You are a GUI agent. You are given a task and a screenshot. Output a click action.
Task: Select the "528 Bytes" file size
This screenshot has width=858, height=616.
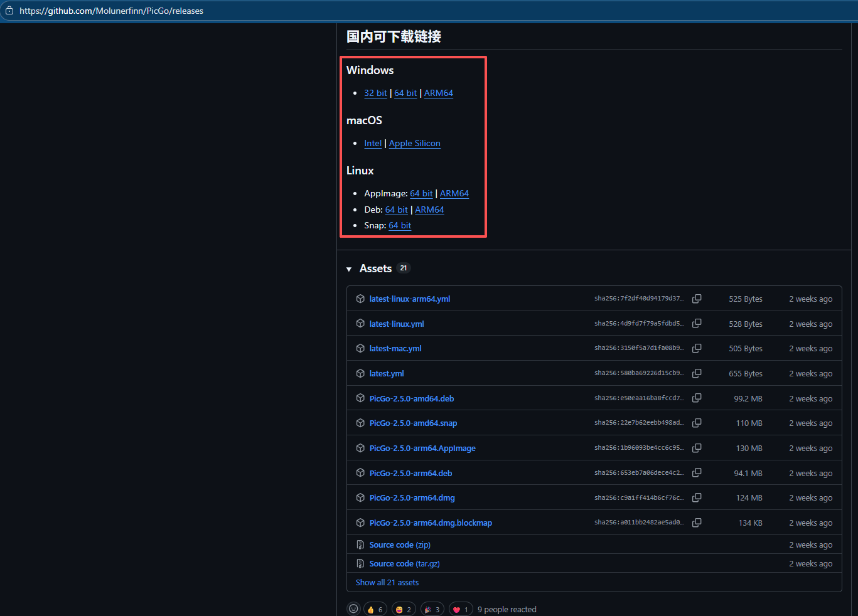coord(746,324)
